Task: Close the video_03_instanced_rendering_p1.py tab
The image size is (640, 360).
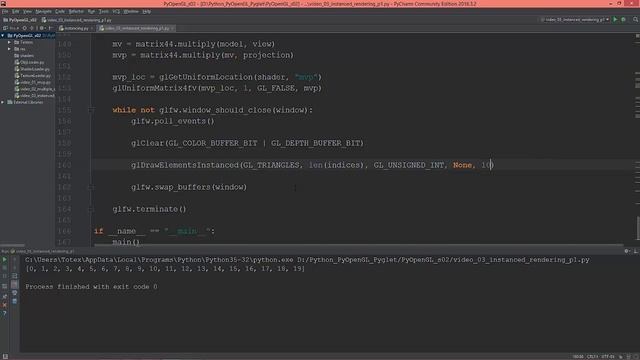Action: (173, 28)
